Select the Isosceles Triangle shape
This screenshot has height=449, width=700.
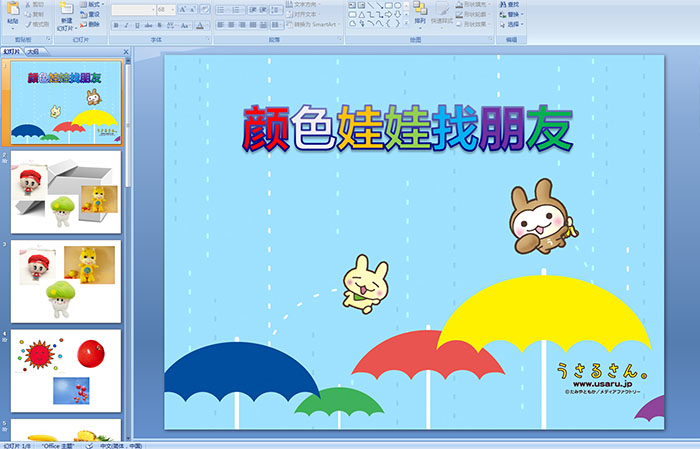pos(361,14)
